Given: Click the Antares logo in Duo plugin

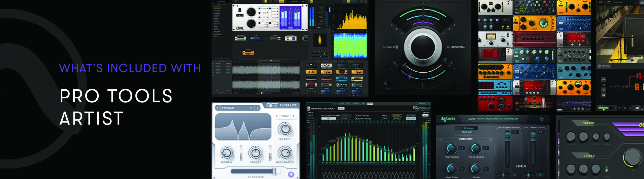Looking at the screenshot, I should tap(448, 119).
